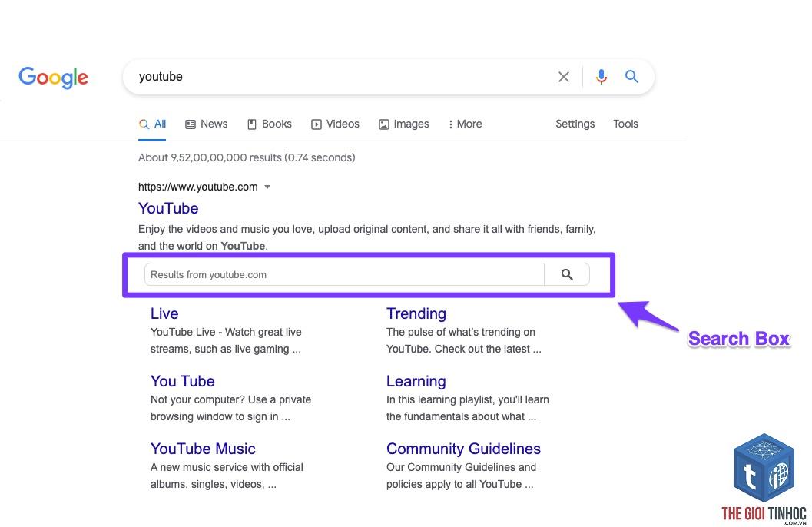Screen dimensions: 812x527
Task: Open the Tools option
Action: (625, 124)
